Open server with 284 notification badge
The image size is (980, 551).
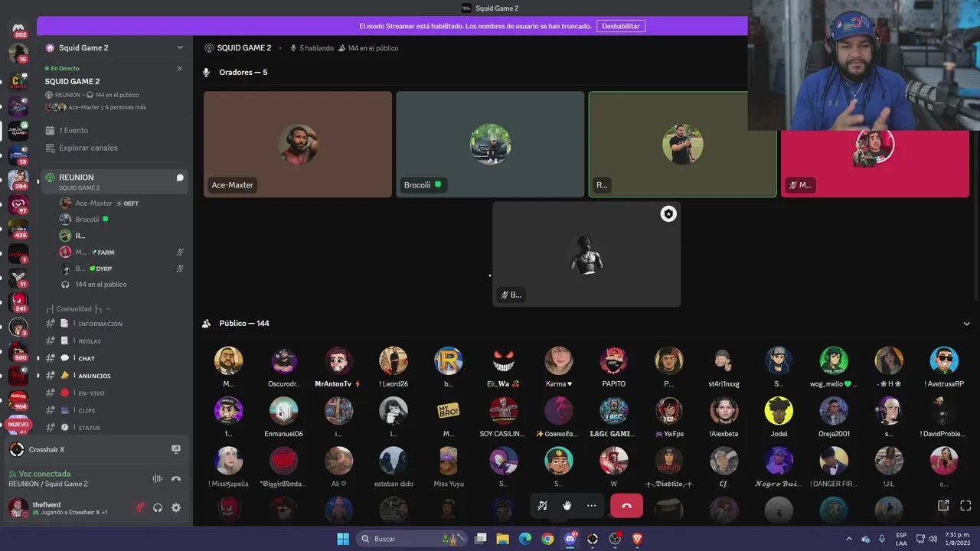tap(18, 180)
